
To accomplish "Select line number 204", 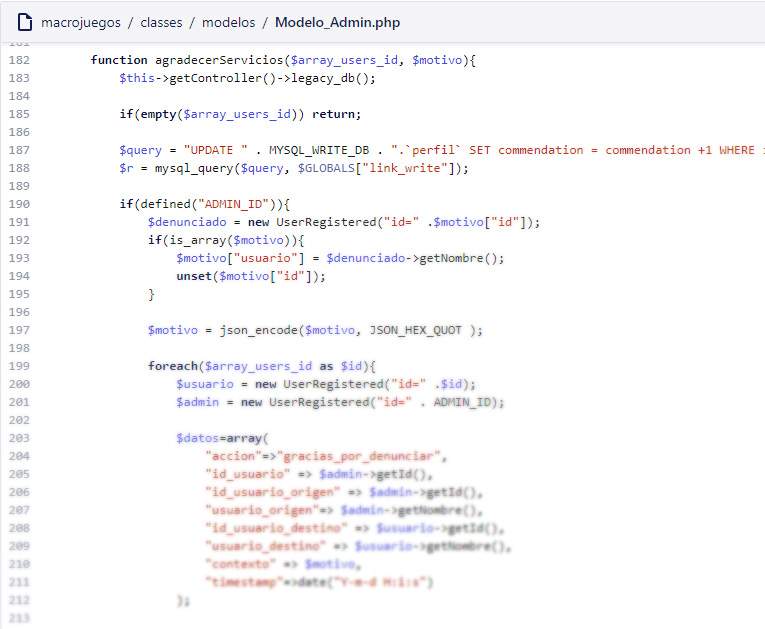I will tap(19, 456).
